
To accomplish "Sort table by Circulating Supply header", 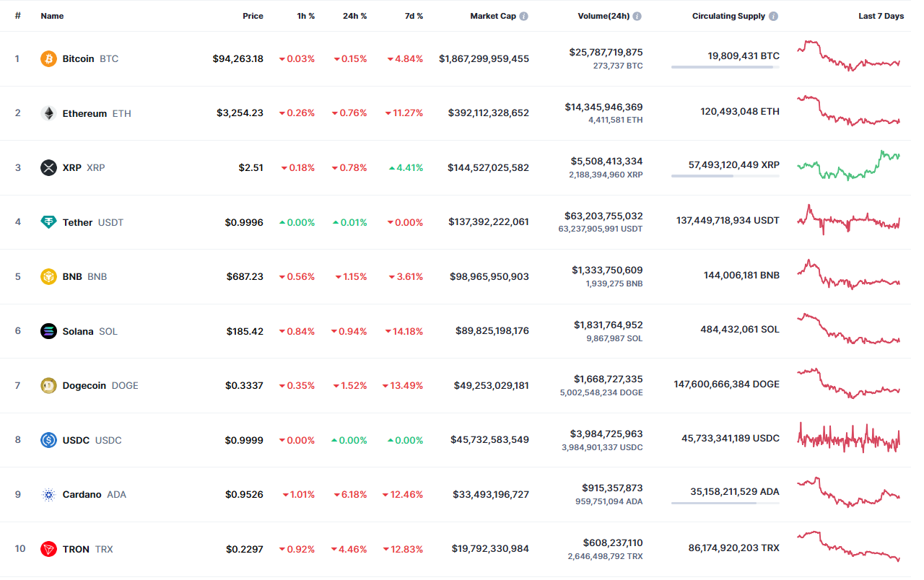I will [x=729, y=16].
